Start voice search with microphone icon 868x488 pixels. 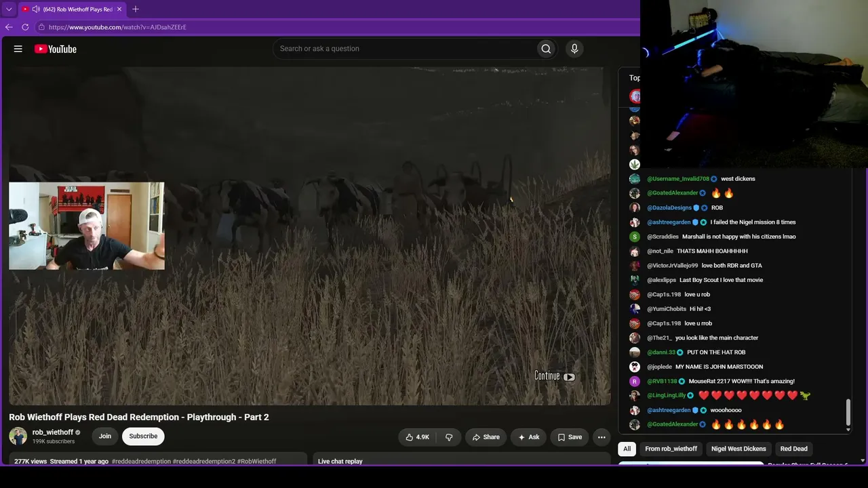(x=574, y=49)
